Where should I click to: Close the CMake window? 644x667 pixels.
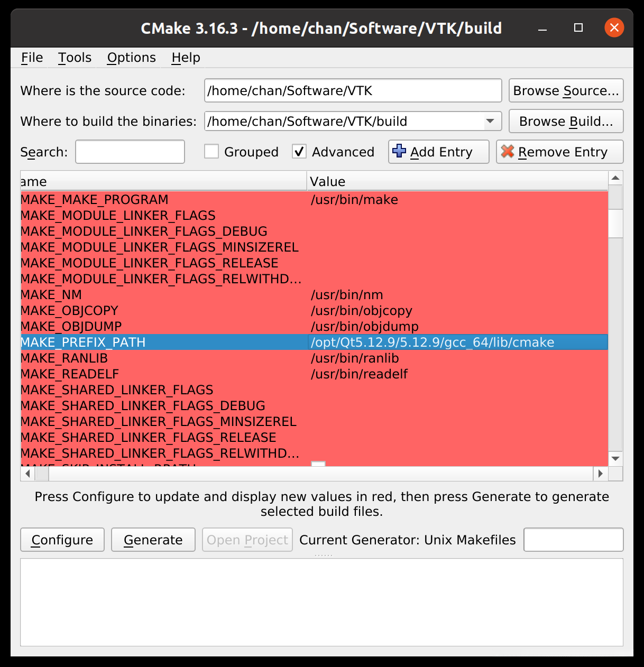[x=614, y=27]
